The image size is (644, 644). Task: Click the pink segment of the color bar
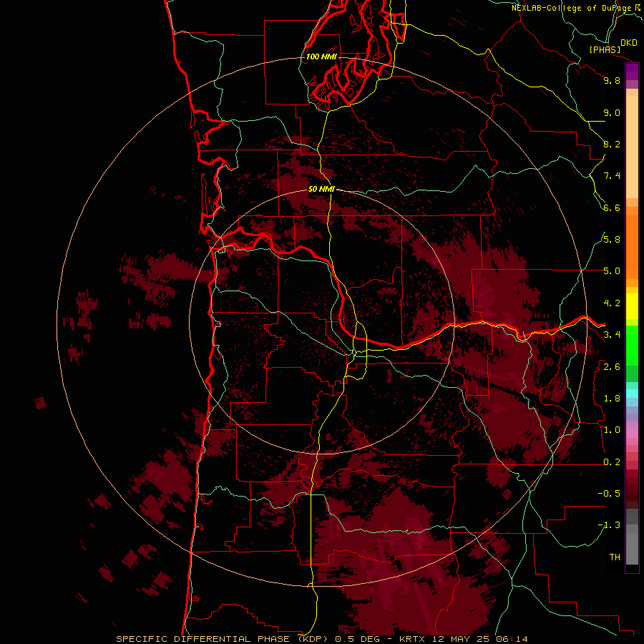pos(632,434)
